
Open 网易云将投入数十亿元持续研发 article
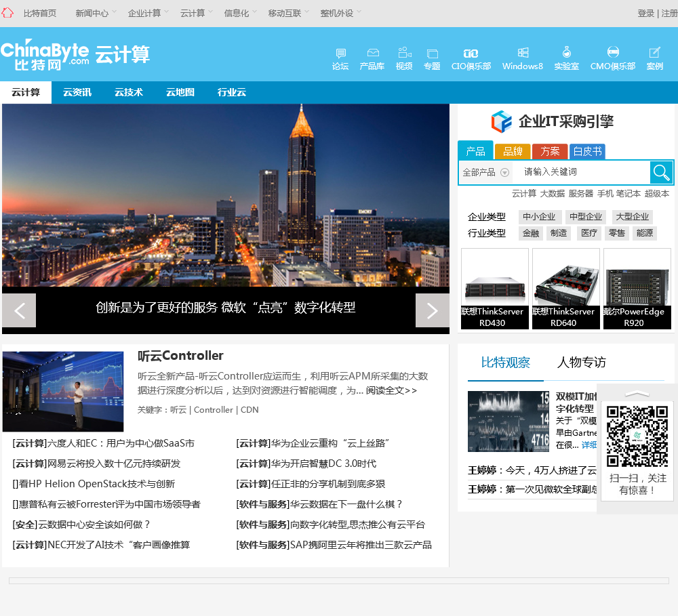click(x=114, y=464)
